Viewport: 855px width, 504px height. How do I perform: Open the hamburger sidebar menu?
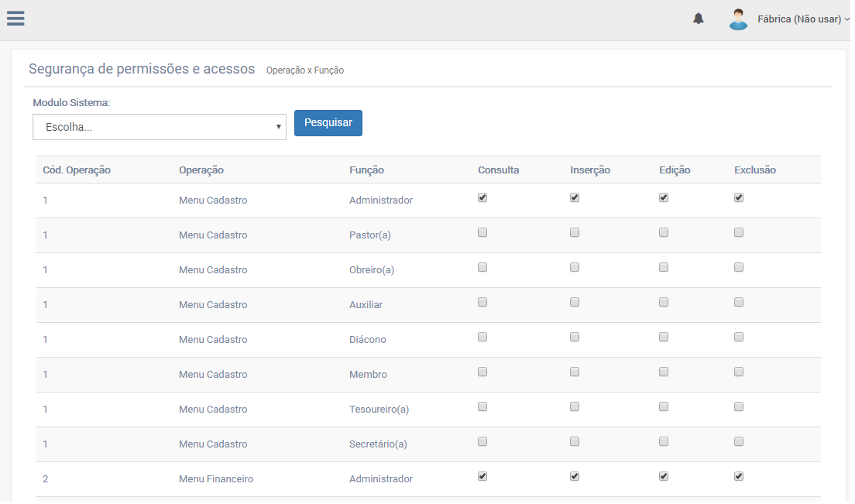[15, 19]
